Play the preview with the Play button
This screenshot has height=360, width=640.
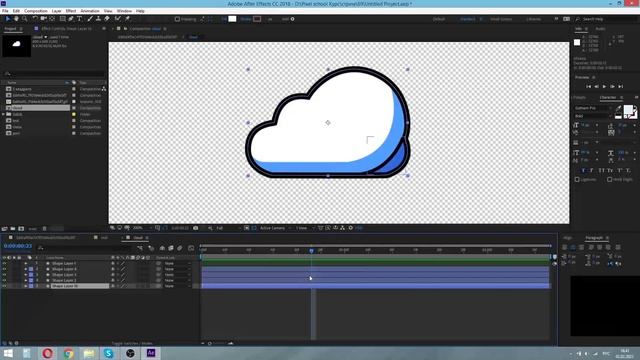click(604, 87)
